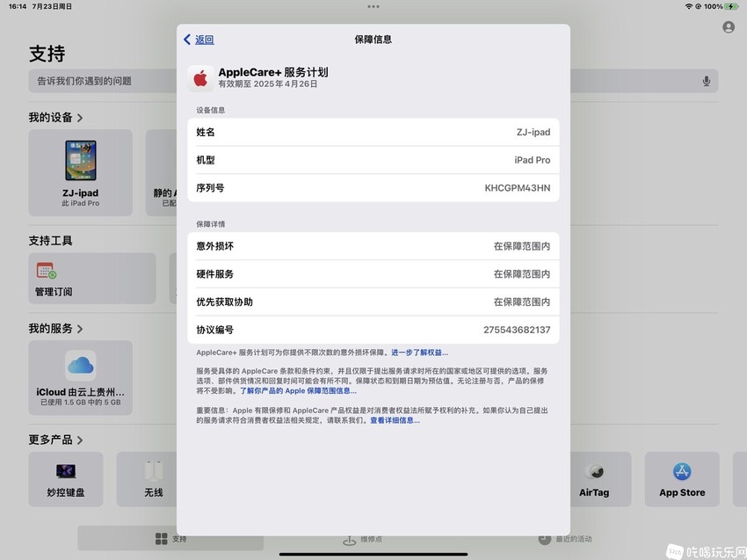Focus the 告诉我们你遇到的问题 search field
747x560 pixels.
coord(373,81)
